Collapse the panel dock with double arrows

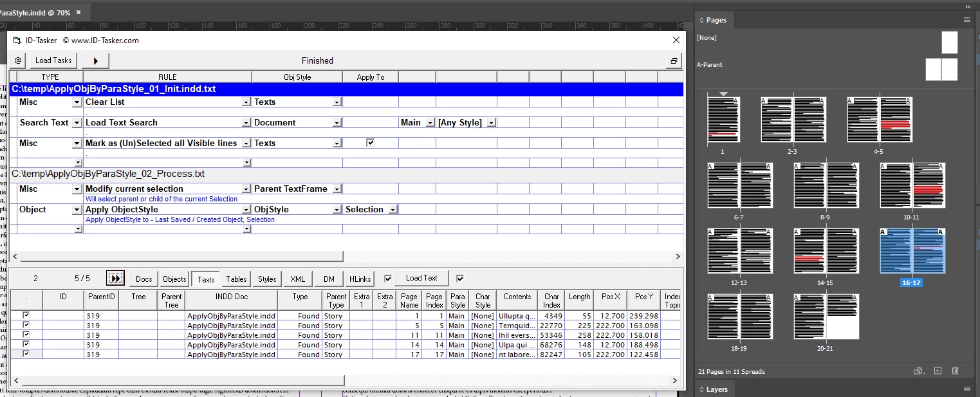[x=968, y=6]
